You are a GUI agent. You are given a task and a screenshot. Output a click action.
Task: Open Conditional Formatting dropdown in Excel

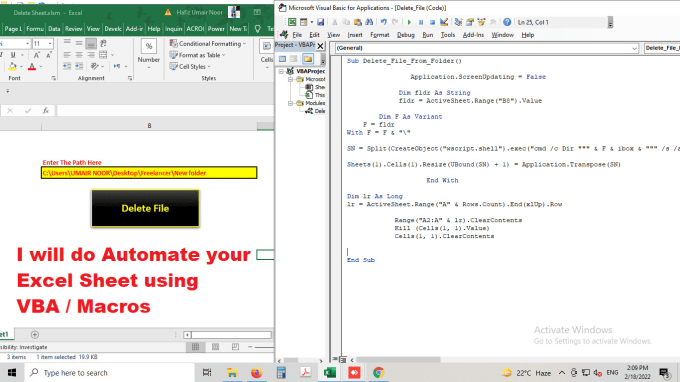pos(208,44)
